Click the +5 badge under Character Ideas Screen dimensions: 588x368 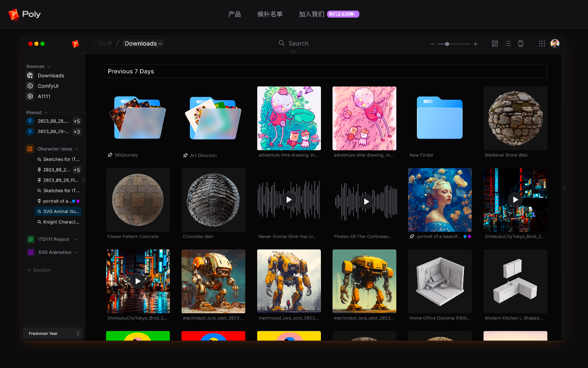(x=77, y=170)
